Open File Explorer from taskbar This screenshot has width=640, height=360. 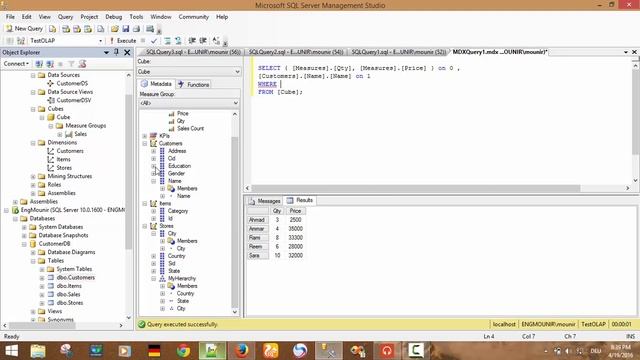point(38,351)
